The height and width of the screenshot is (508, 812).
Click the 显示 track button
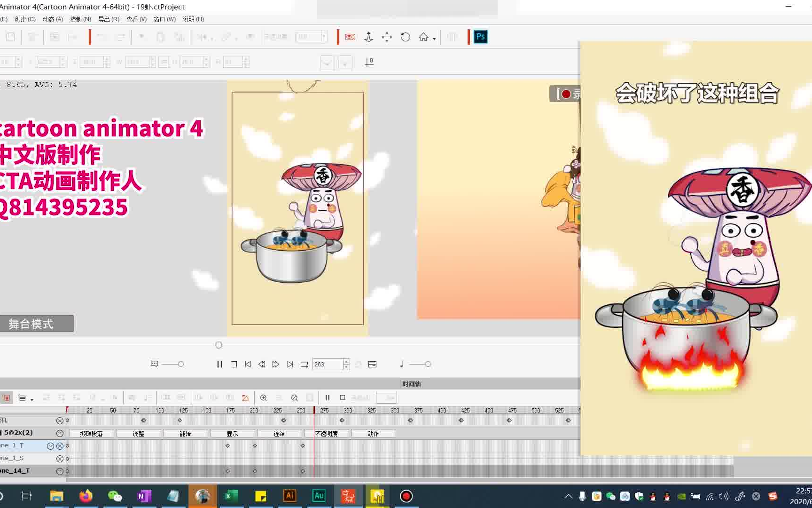(x=233, y=434)
